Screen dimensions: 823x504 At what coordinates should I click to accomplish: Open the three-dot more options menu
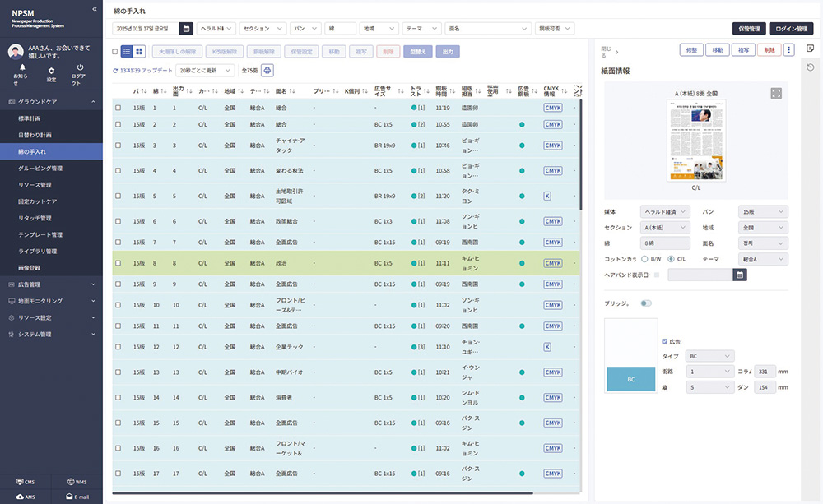tap(789, 50)
